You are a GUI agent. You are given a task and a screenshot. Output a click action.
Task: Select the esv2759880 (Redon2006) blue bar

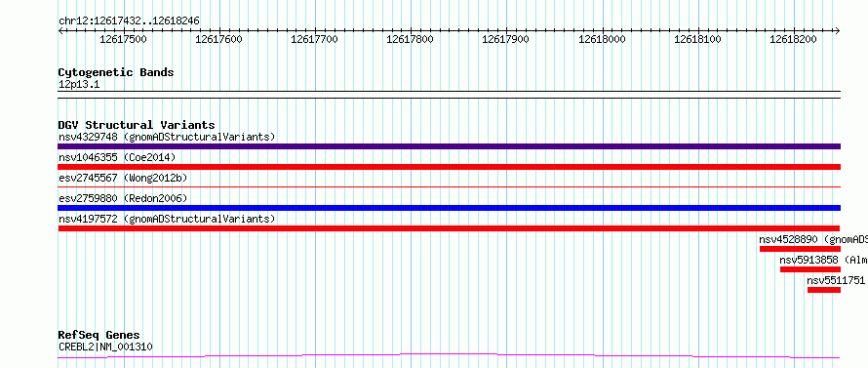pyautogui.click(x=449, y=208)
